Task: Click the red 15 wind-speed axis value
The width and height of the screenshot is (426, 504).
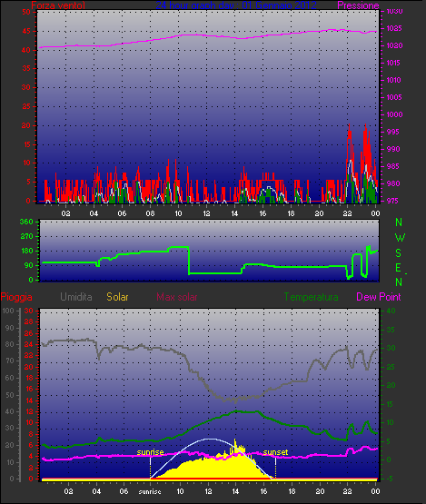Action: 26,144
